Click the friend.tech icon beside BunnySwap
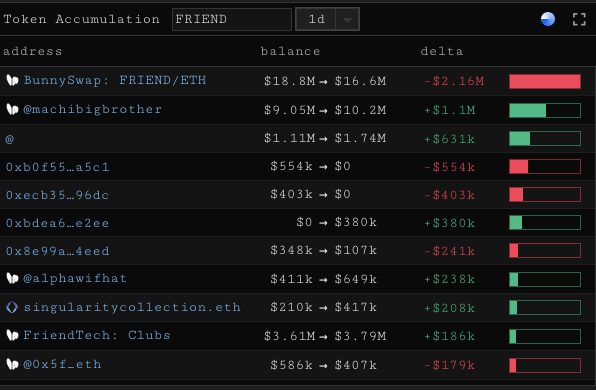Image resolution: width=596 pixels, height=390 pixels. point(12,80)
